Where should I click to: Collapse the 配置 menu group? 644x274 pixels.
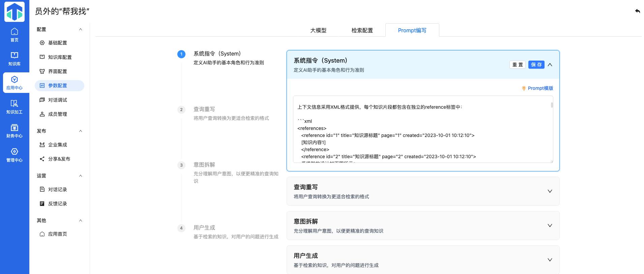[x=81, y=29]
